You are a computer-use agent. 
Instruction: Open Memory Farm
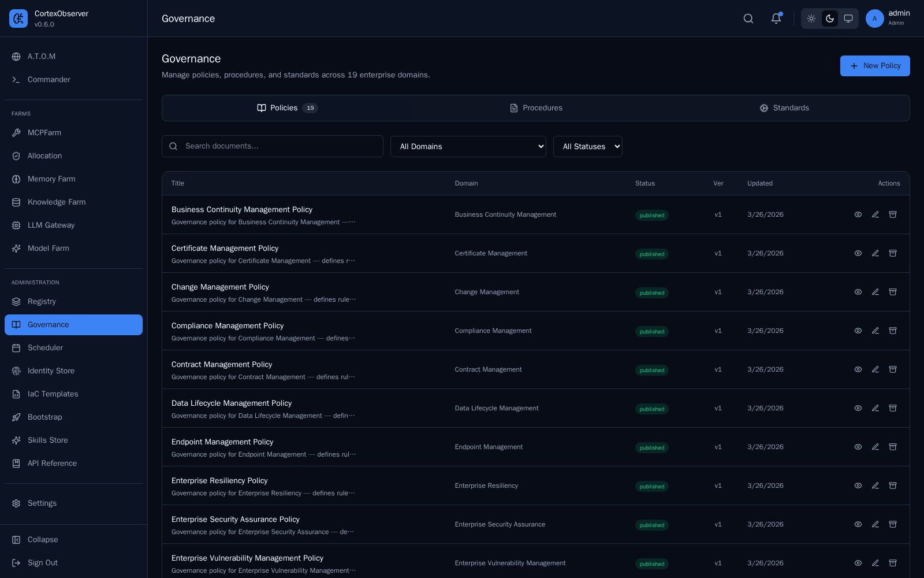[x=73, y=179]
